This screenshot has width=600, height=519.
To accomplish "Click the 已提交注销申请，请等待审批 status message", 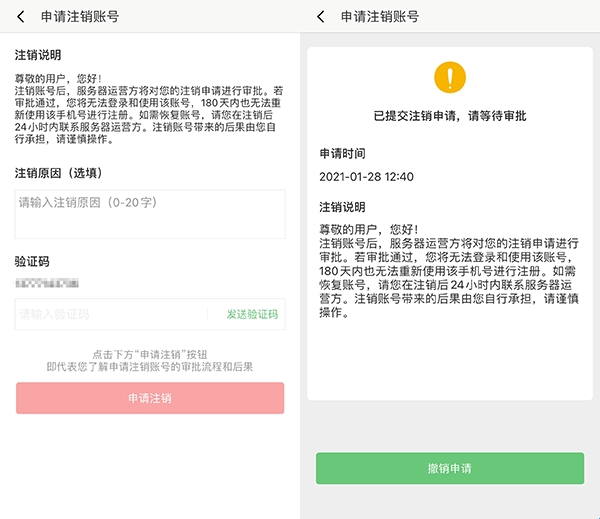I will pos(450,116).
